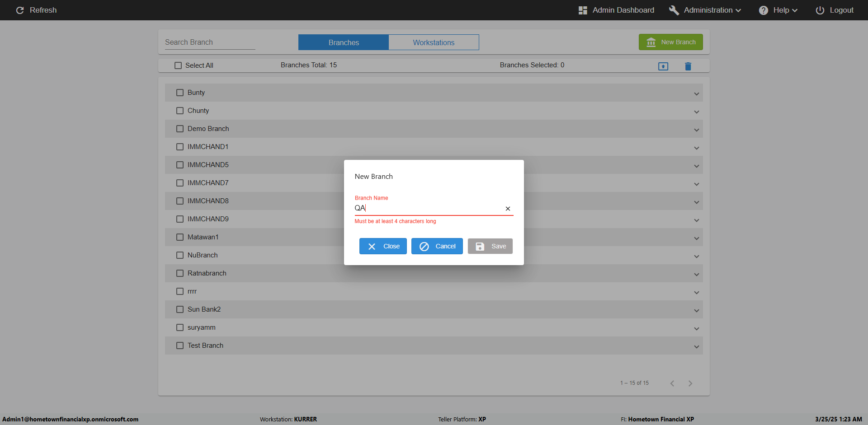868x425 pixels.
Task: Expand the IMMCHAND1 row chevron
Action: pyautogui.click(x=697, y=148)
